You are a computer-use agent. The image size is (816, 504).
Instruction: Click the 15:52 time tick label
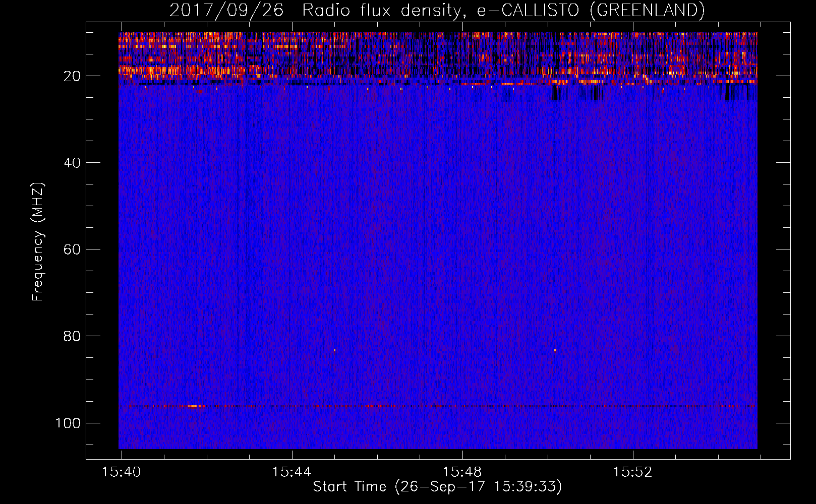[633, 472]
